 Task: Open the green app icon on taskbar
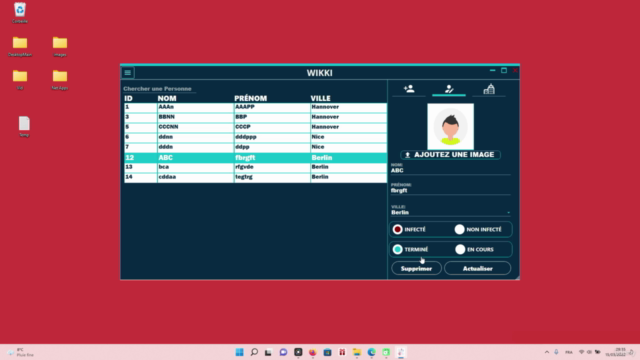click(386, 352)
